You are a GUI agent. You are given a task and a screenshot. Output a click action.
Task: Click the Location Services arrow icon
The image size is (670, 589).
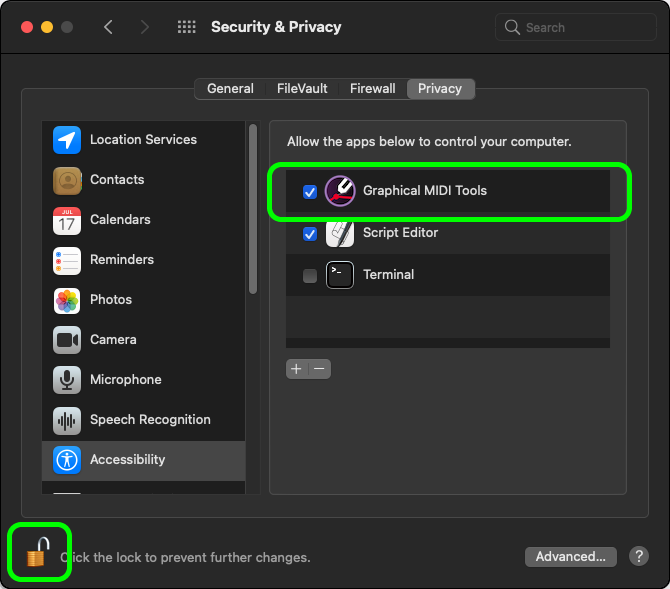coord(67,140)
